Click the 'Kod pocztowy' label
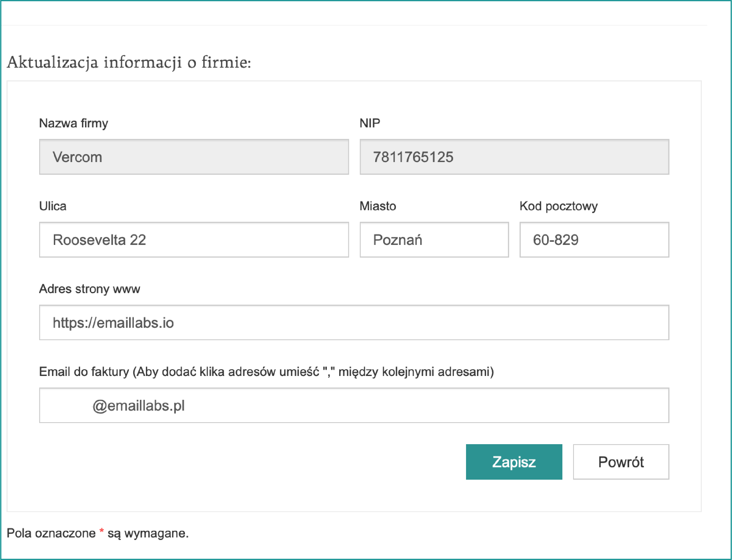Image resolution: width=732 pixels, height=560 pixels. [558, 206]
